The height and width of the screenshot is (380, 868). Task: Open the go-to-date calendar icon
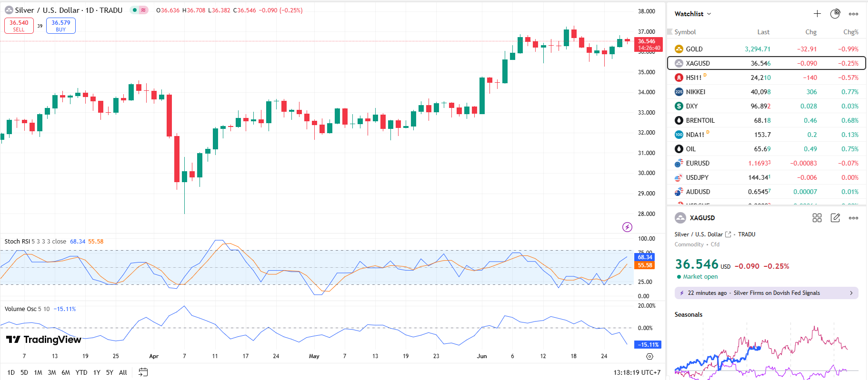tap(143, 372)
